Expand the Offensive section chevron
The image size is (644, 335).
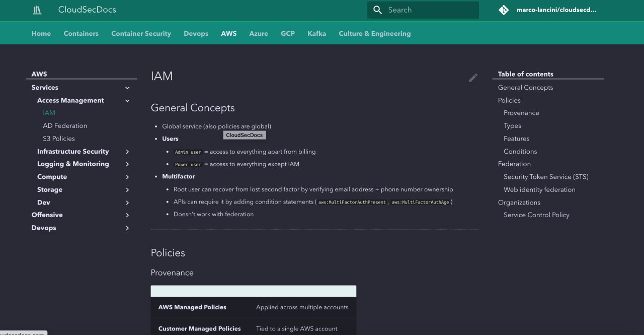point(127,215)
